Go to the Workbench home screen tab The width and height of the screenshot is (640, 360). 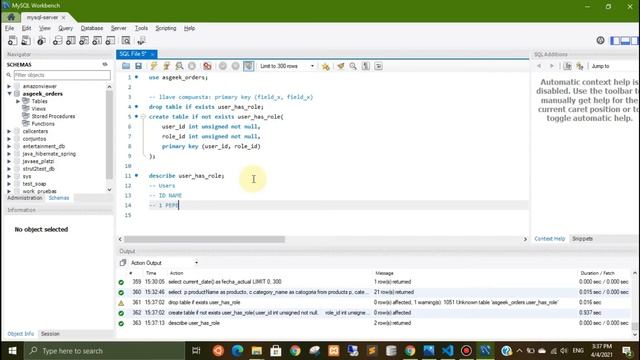(11, 17)
